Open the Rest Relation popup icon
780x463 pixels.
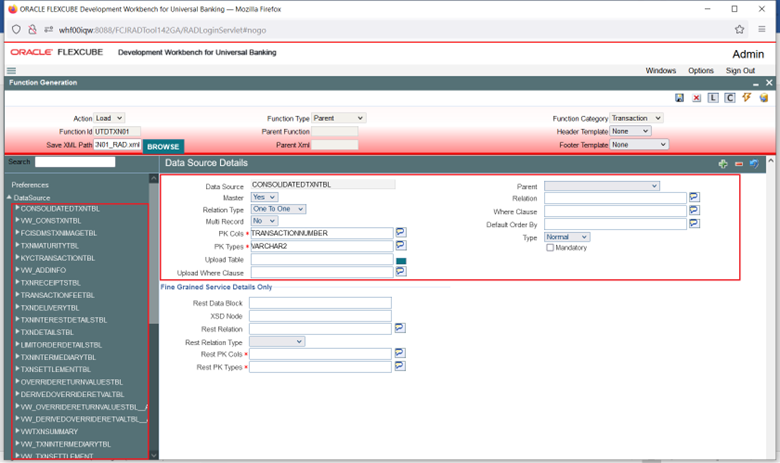click(400, 328)
